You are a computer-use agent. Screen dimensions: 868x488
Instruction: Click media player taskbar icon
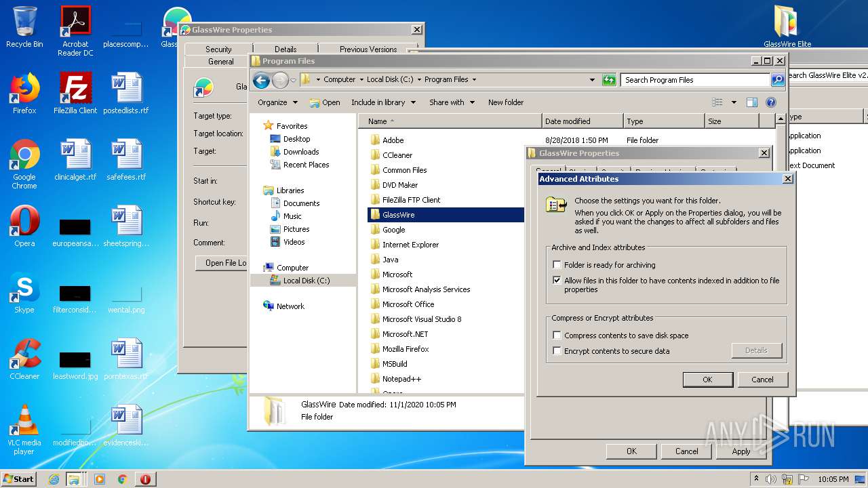pos(100,479)
